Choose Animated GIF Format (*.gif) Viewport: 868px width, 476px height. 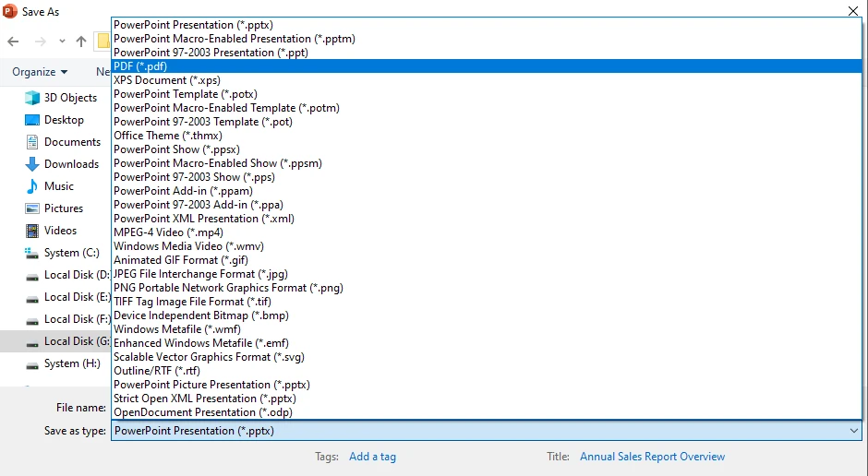tap(487, 260)
